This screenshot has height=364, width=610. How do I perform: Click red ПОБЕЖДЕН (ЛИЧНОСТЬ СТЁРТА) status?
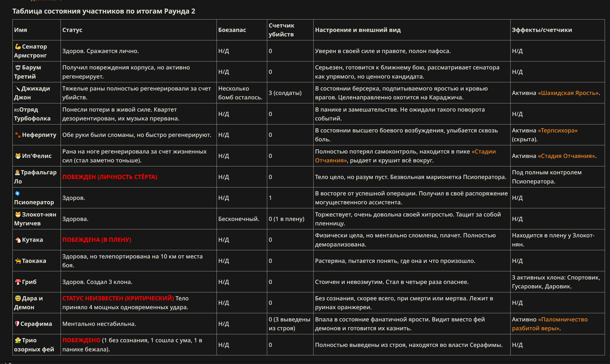110,177
